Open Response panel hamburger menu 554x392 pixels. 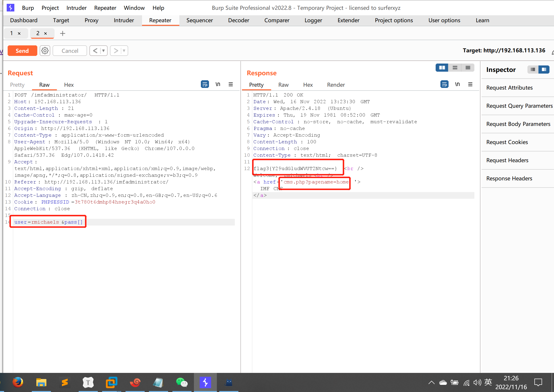pyautogui.click(x=470, y=84)
